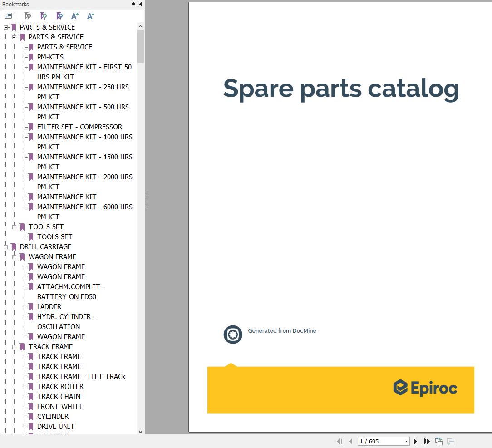Viewport: 492px width, 448px height.
Task: Click the go to next view icon
Action: (451, 441)
